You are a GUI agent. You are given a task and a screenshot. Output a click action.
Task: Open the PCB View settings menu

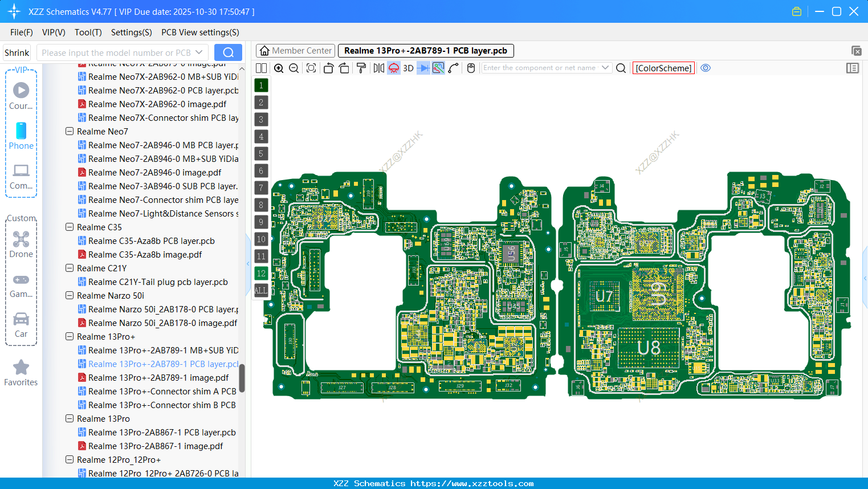200,32
